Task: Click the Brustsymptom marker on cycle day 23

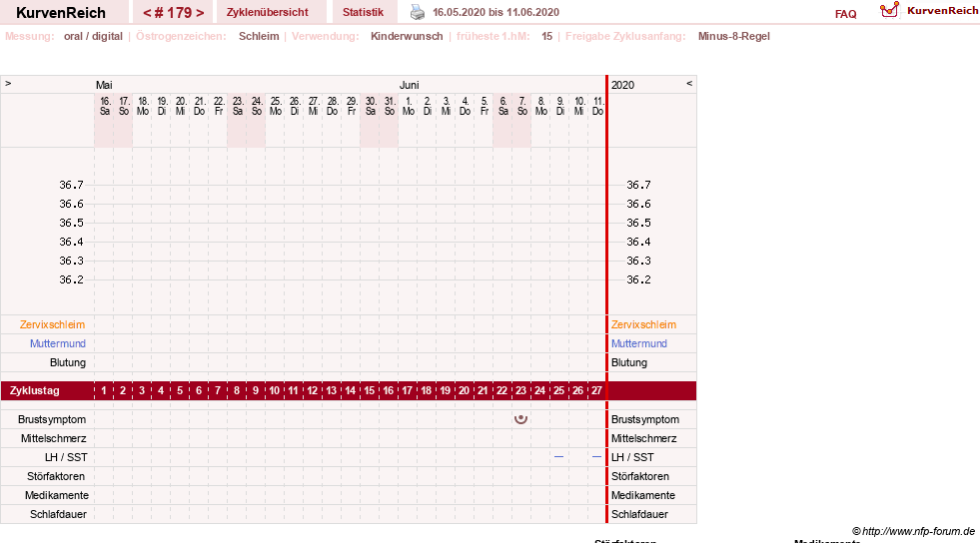Action: click(x=520, y=419)
